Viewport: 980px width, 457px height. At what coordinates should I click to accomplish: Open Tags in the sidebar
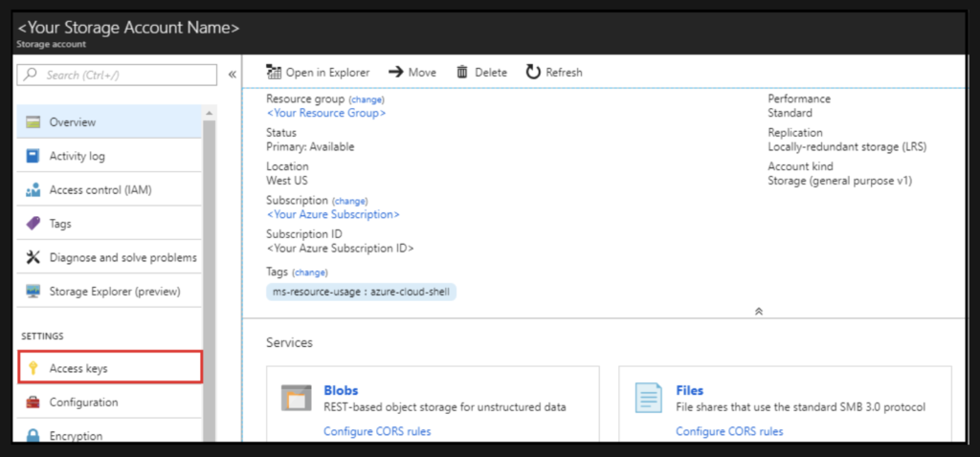point(109,224)
